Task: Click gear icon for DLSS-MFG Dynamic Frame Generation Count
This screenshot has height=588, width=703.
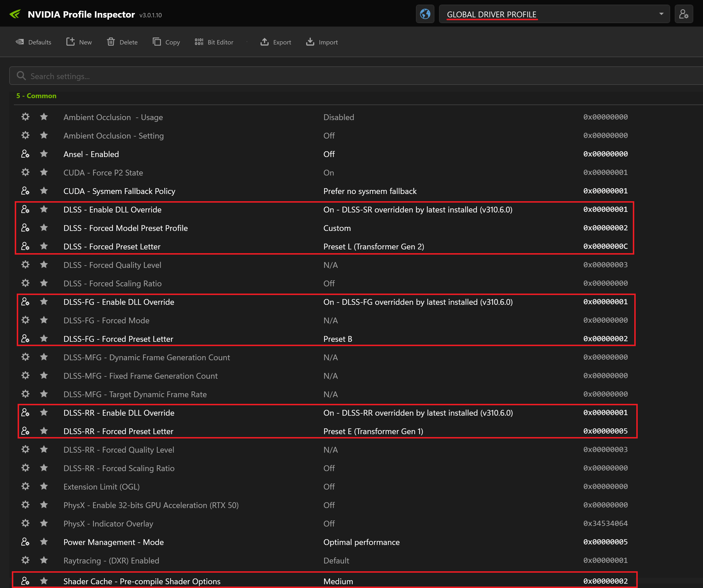Action: (25, 357)
